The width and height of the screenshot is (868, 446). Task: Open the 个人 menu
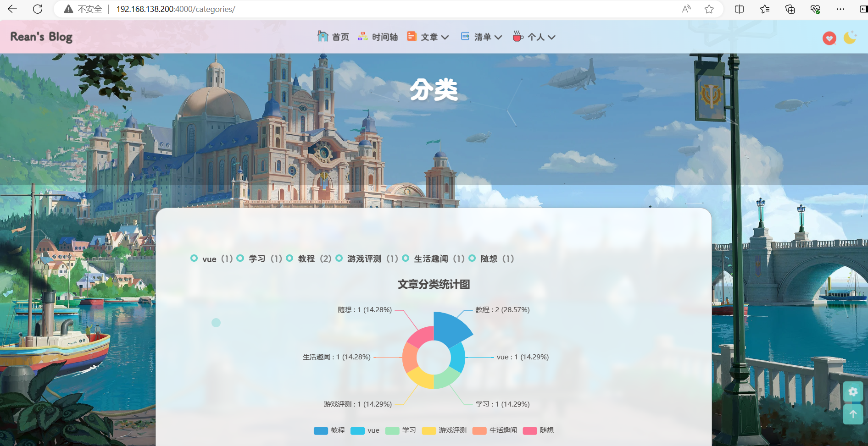pyautogui.click(x=536, y=37)
